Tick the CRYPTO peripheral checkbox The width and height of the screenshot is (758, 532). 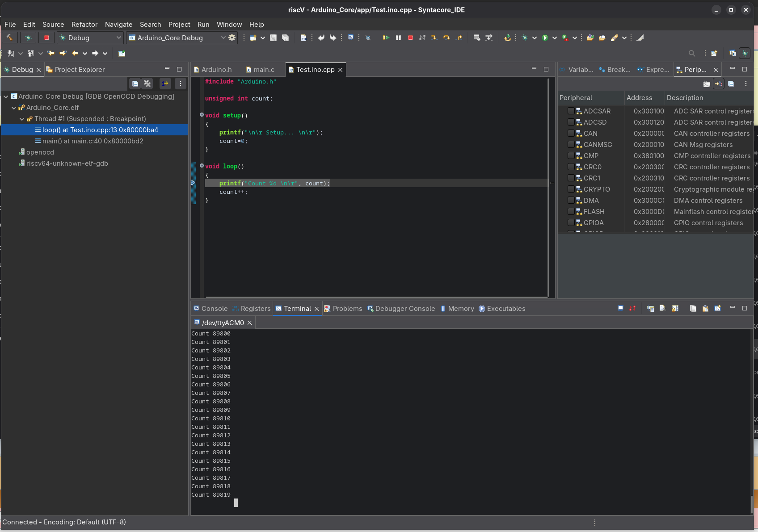(571, 189)
